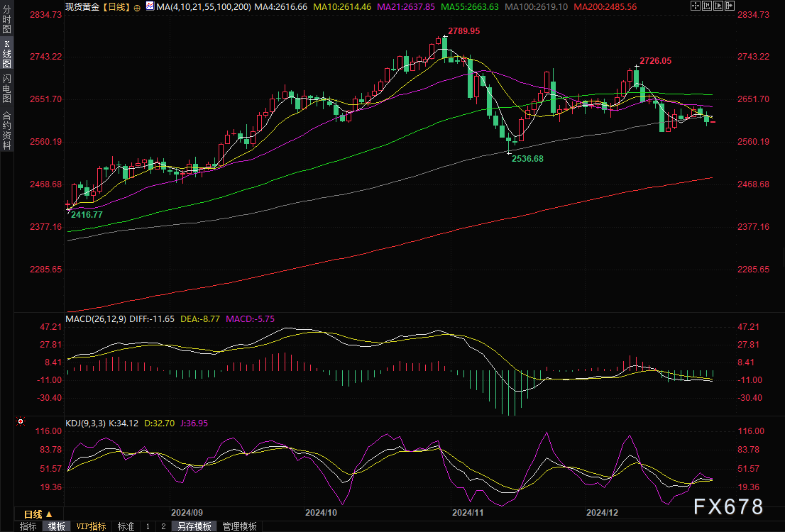
Task: Click the FX678 watermark logo
Action: [727, 506]
